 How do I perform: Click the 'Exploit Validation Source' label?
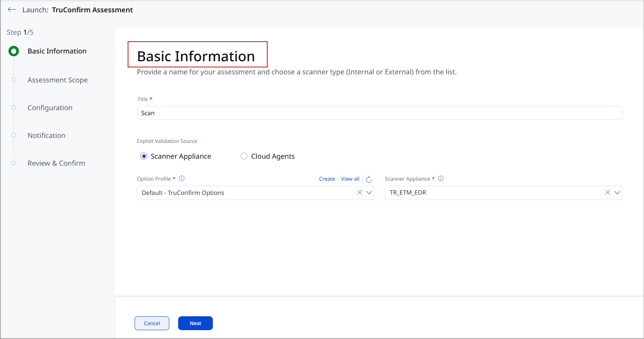pos(167,141)
